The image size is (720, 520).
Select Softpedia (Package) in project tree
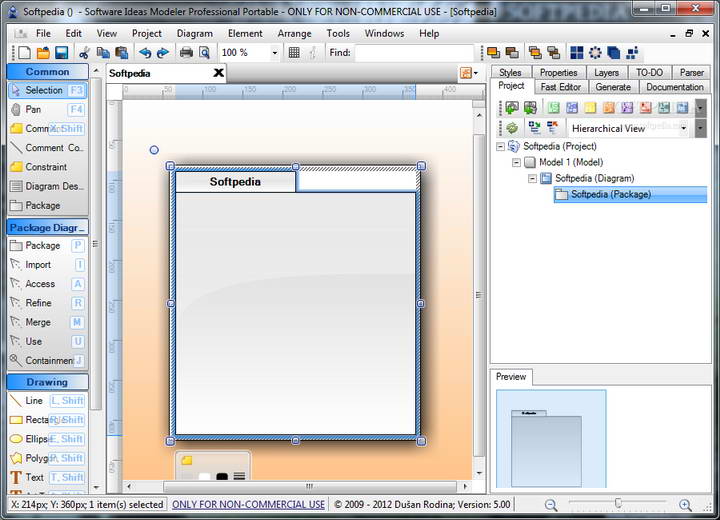[x=630, y=194]
